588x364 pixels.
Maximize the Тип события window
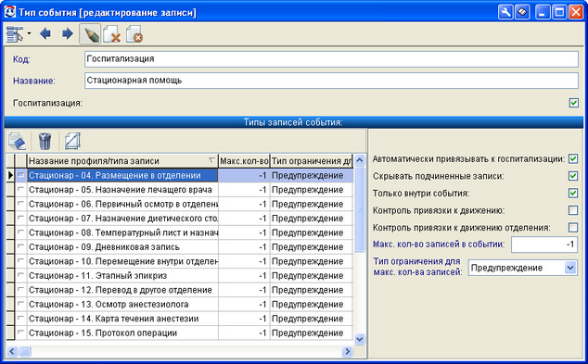click(559, 12)
